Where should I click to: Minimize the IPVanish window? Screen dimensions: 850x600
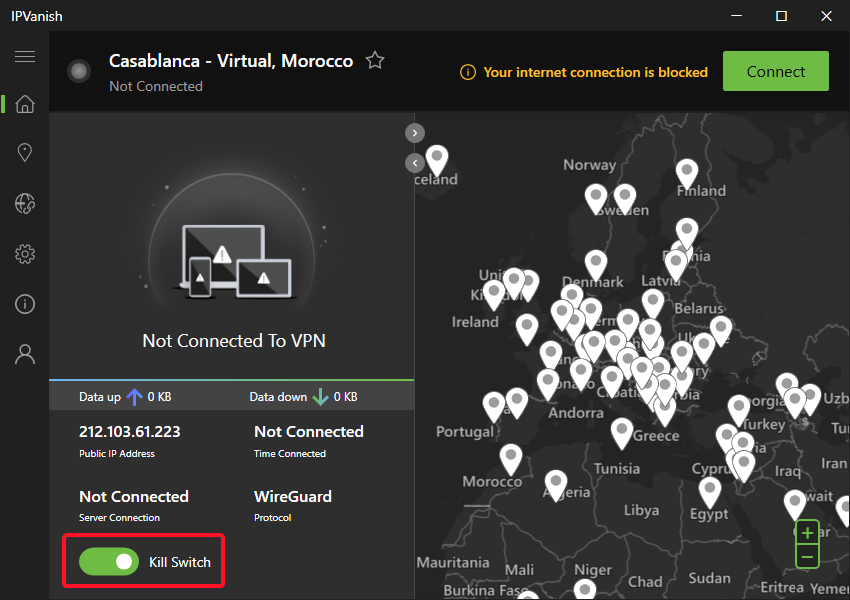point(736,16)
